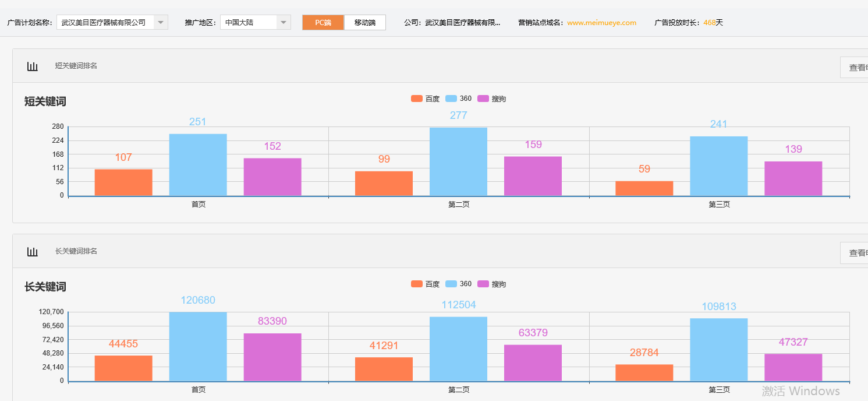Image resolution: width=868 pixels, height=401 pixels.
Task: Open the 推广地区 region dropdown
Action: click(284, 22)
